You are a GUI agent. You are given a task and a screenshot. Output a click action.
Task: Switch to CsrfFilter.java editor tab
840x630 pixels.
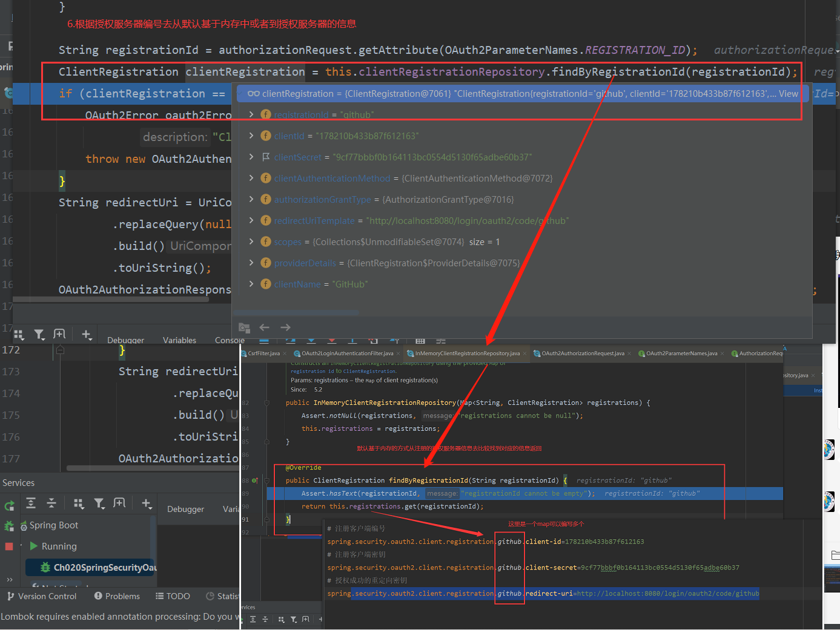[263, 353]
